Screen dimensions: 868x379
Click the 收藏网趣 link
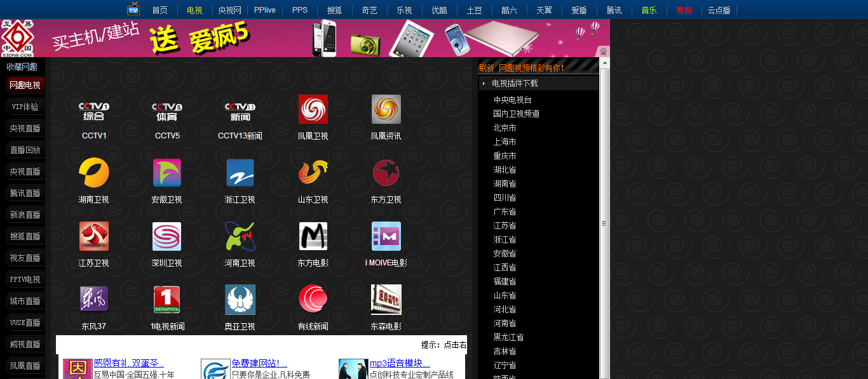pyautogui.click(x=22, y=67)
